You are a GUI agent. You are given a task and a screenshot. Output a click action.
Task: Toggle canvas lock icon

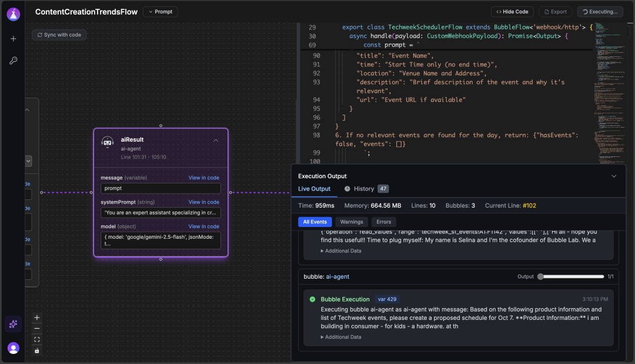coord(37,350)
